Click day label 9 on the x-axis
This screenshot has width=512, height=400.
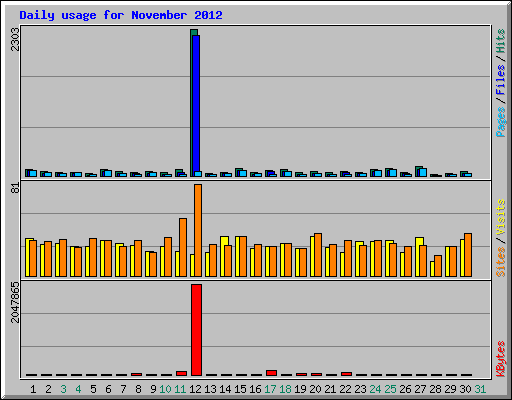pos(153,389)
